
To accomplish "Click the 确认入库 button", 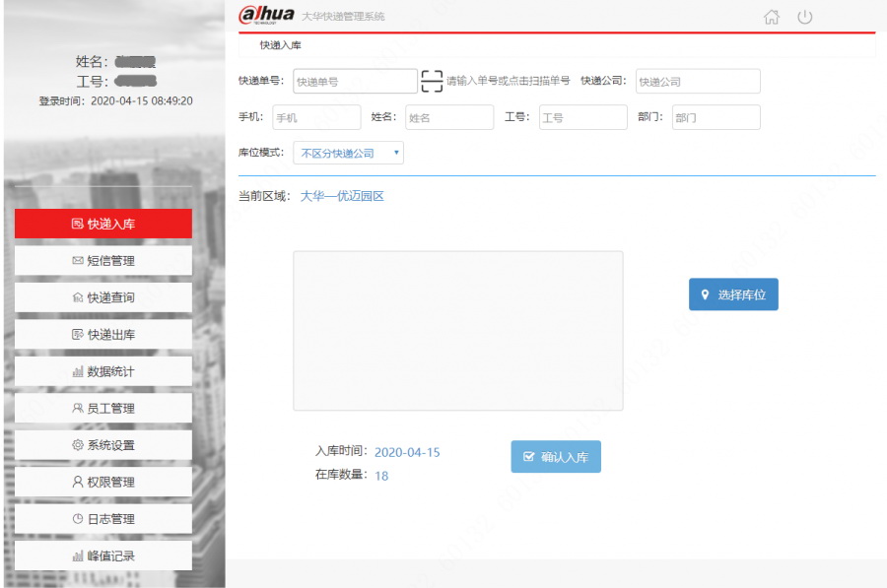I will point(556,457).
